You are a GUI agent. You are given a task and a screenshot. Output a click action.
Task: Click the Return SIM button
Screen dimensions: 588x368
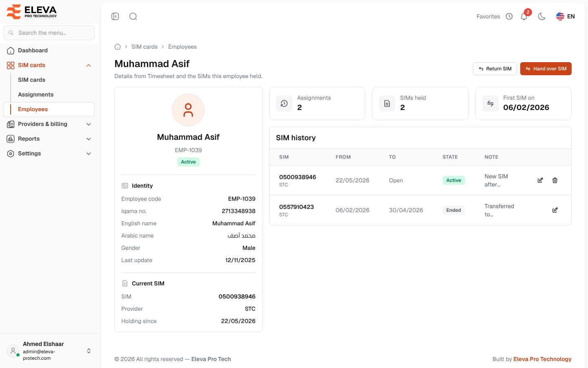495,69
